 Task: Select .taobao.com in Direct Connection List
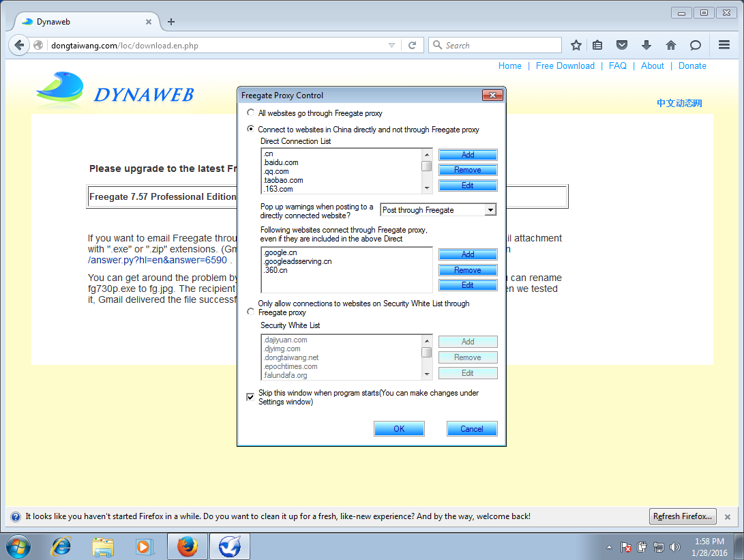(x=283, y=180)
